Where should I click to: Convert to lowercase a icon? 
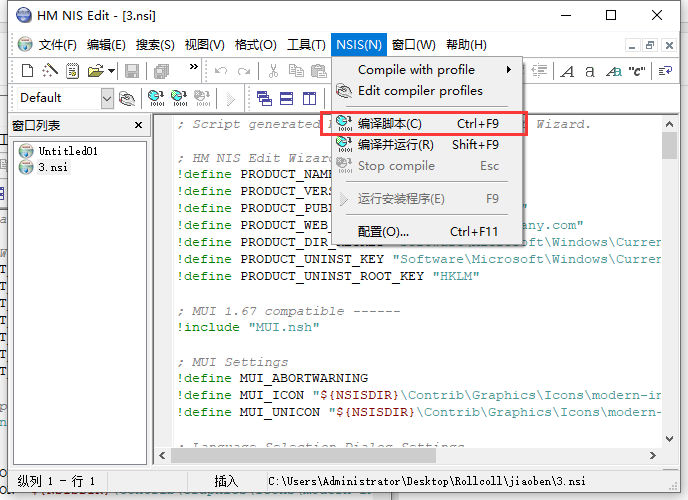pos(590,71)
